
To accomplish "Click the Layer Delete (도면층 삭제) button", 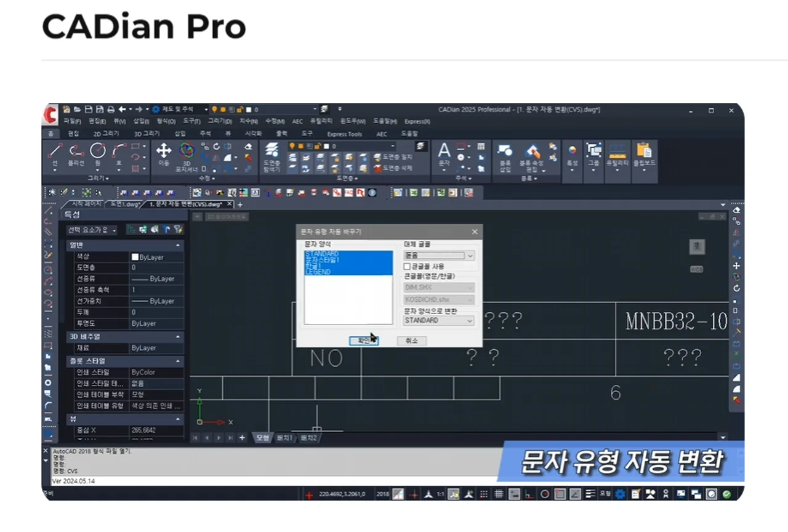I will [x=393, y=167].
